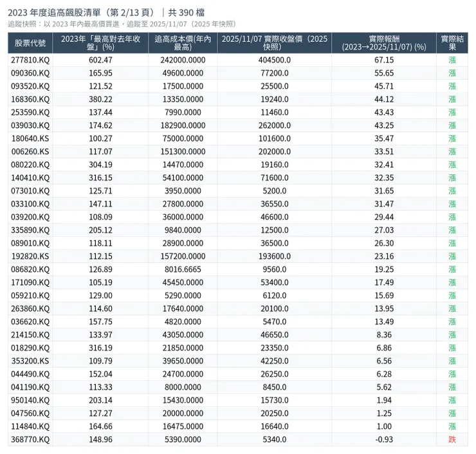The image size is (476, 454).
Task: Click the 602.47 percentage value
Action: tap(100, 60)
